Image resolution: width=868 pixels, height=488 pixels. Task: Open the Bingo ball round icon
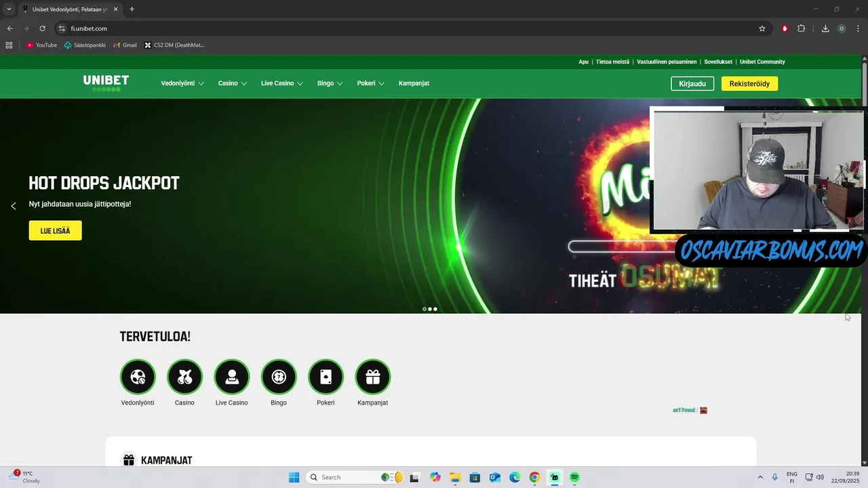click(279, 377)
